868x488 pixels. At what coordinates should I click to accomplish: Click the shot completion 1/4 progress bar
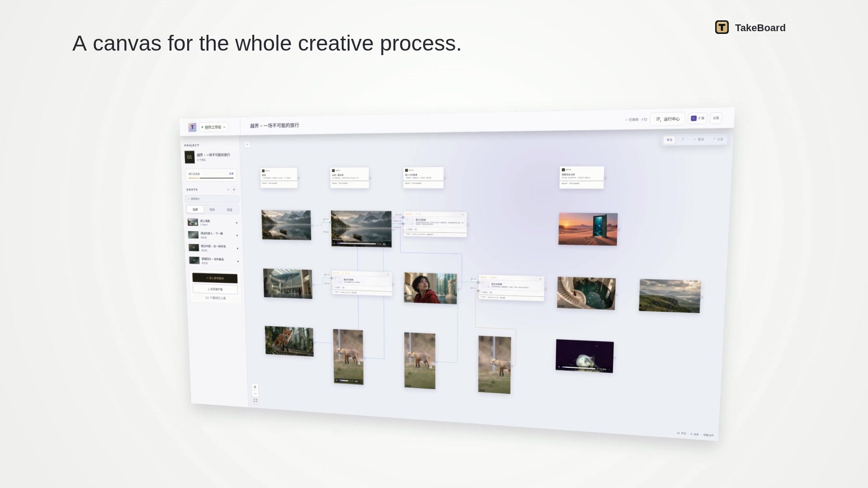(x=211, y=175)
